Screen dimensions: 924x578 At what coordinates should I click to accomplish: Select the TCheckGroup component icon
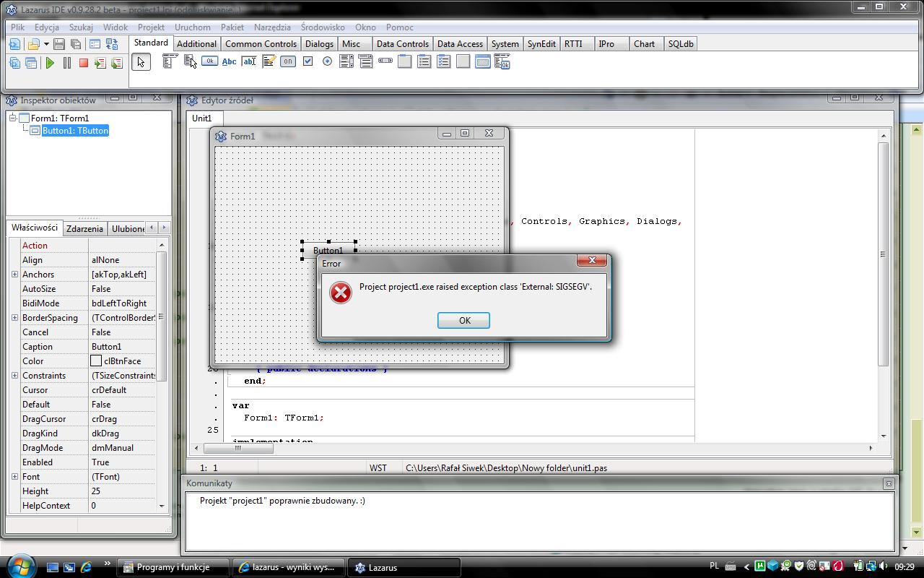pyautogui.click(x=444, y=61)
